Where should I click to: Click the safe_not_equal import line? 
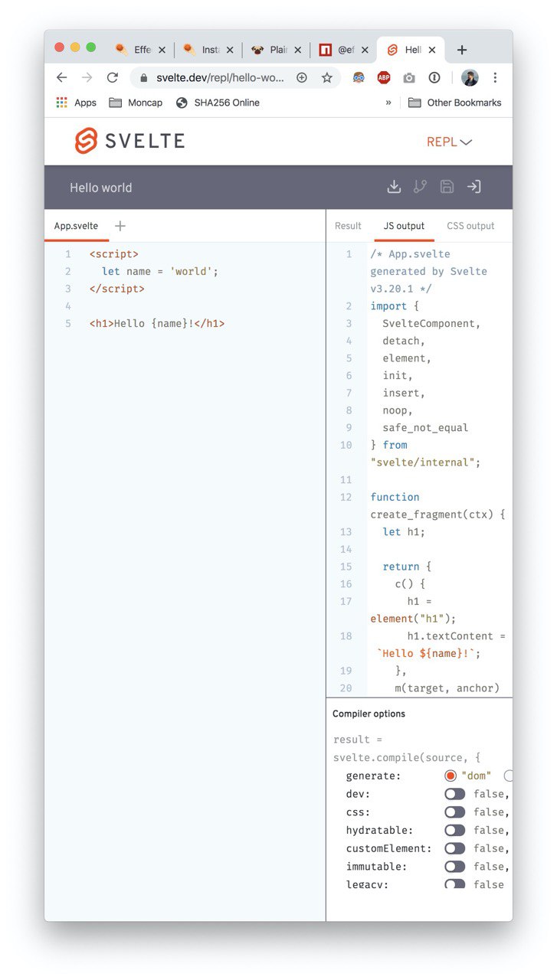click(425, 428)
